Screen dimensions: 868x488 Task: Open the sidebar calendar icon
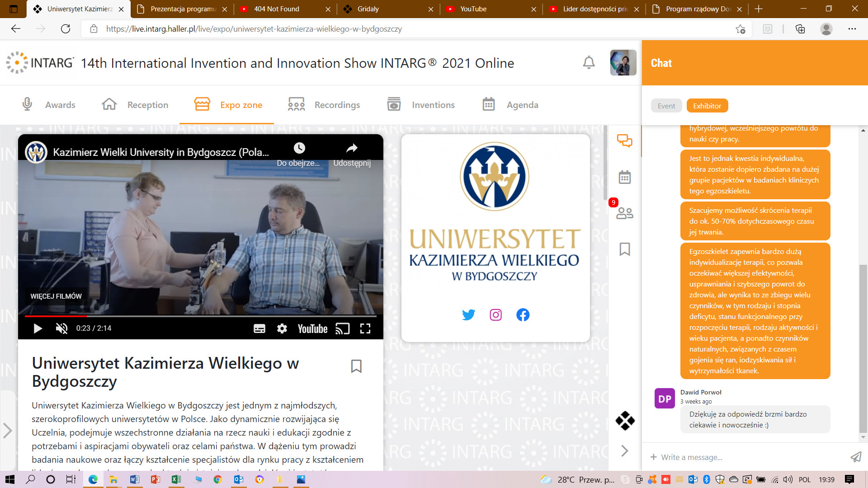tap(625, 177)
